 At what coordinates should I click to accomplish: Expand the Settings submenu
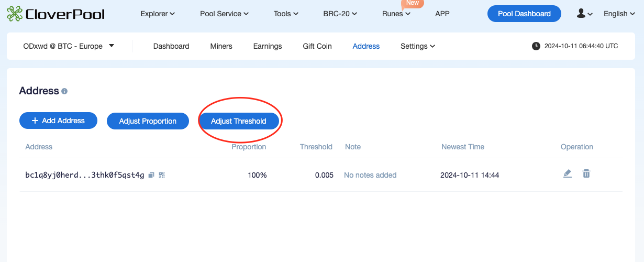point(418,46)
